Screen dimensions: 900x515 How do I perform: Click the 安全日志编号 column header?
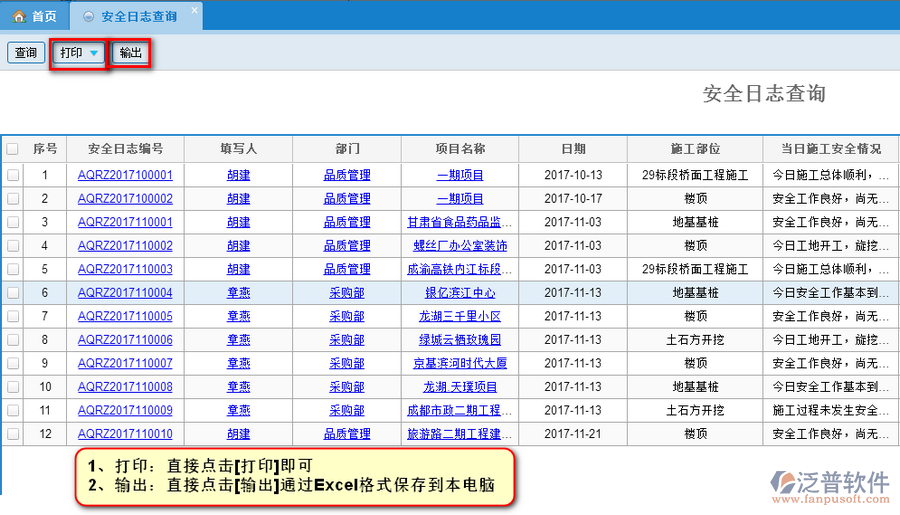(125, 149)
